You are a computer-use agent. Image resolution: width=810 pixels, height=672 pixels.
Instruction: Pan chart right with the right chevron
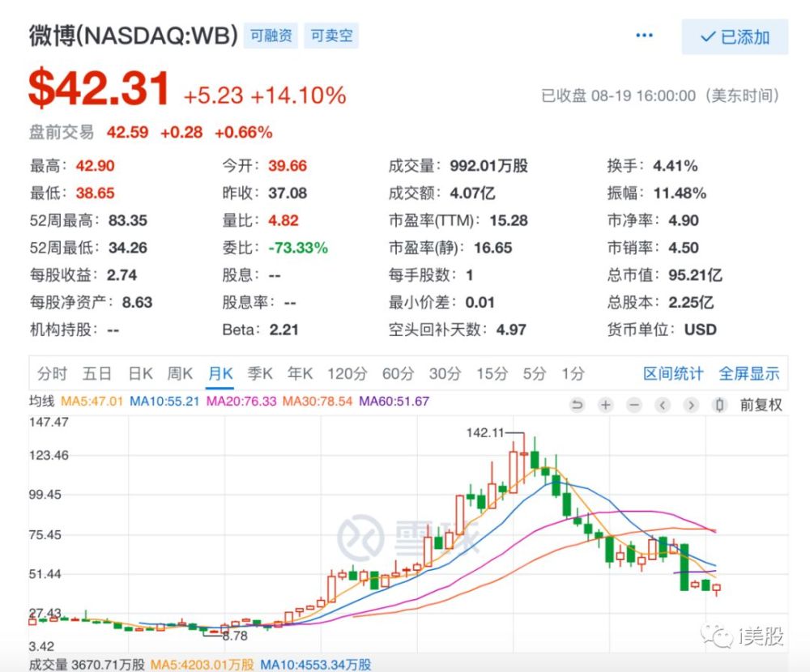click(x=691, y=405)
